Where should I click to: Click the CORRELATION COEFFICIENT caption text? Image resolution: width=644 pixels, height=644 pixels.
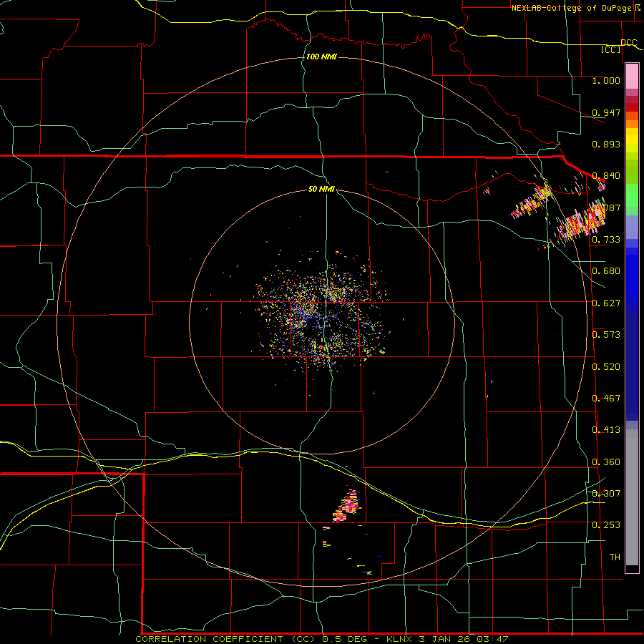tap(209, 639)
